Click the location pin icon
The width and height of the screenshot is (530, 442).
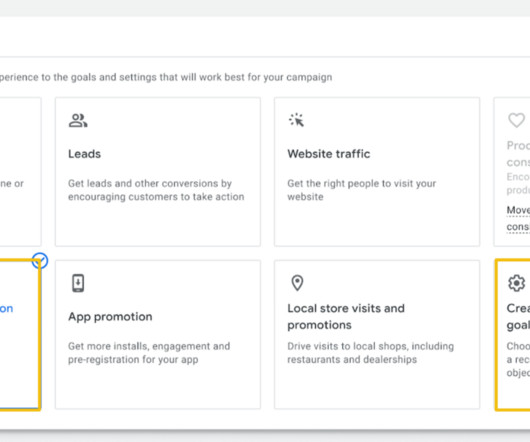click(x=297, y=283)
